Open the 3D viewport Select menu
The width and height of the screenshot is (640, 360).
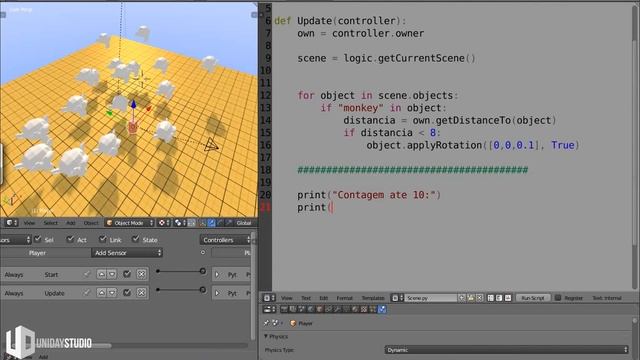click(51, 223)
